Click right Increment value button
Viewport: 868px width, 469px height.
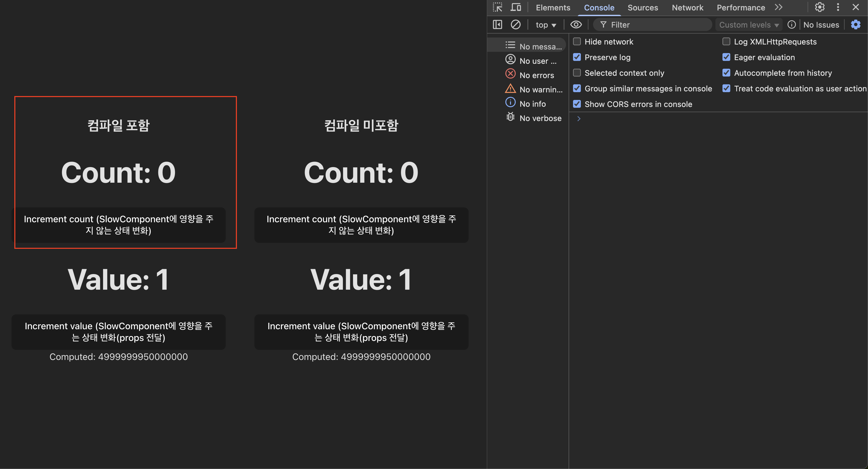tap(361, 332)
